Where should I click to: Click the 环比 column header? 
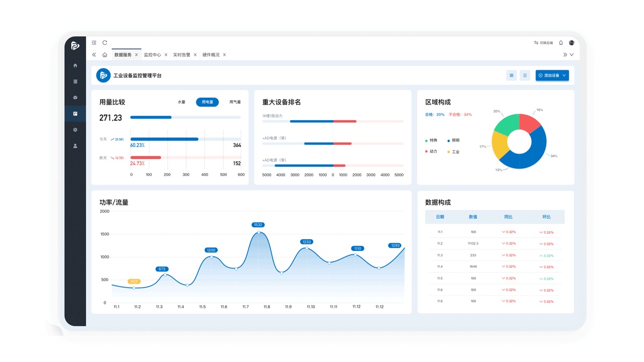[x=546, y=217]
